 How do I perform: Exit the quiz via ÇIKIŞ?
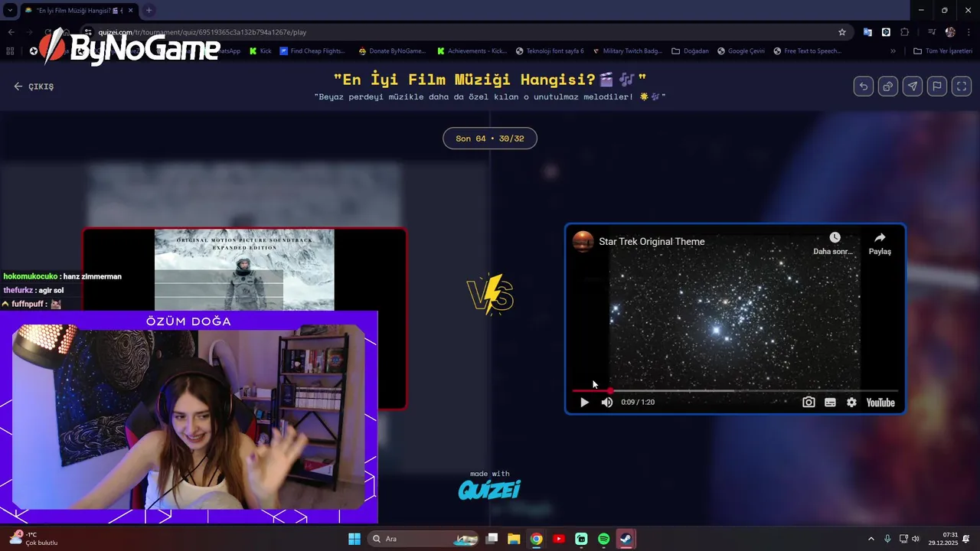[x=34, y=86]
